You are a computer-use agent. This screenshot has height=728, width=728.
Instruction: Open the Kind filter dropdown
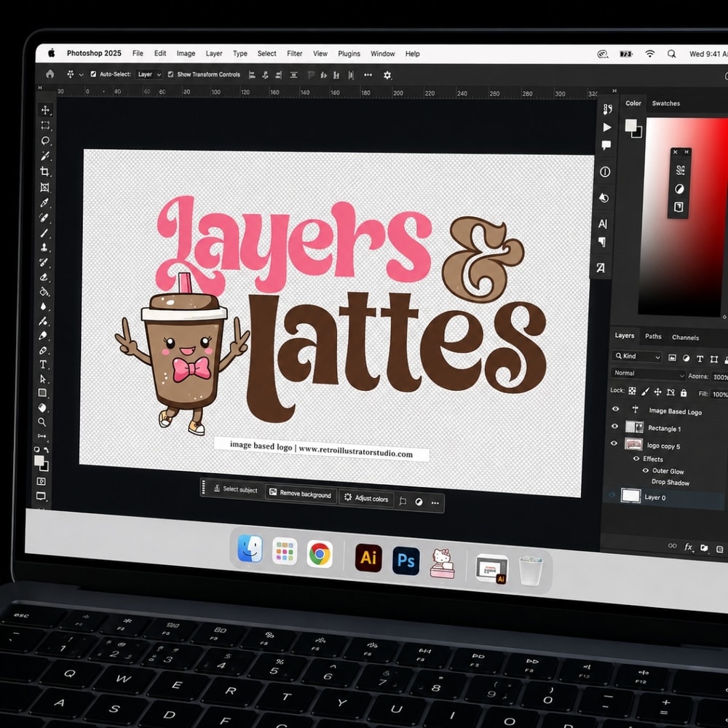click(636, 357)
